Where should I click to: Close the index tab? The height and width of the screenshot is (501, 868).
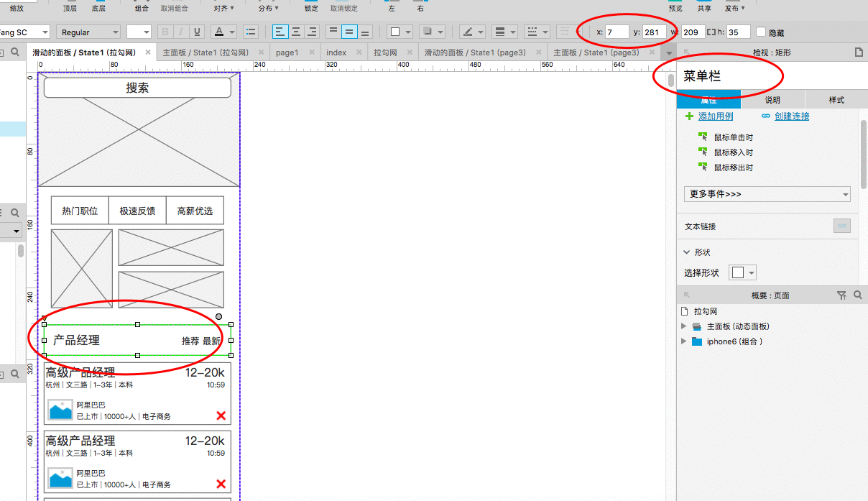point(359,52)
